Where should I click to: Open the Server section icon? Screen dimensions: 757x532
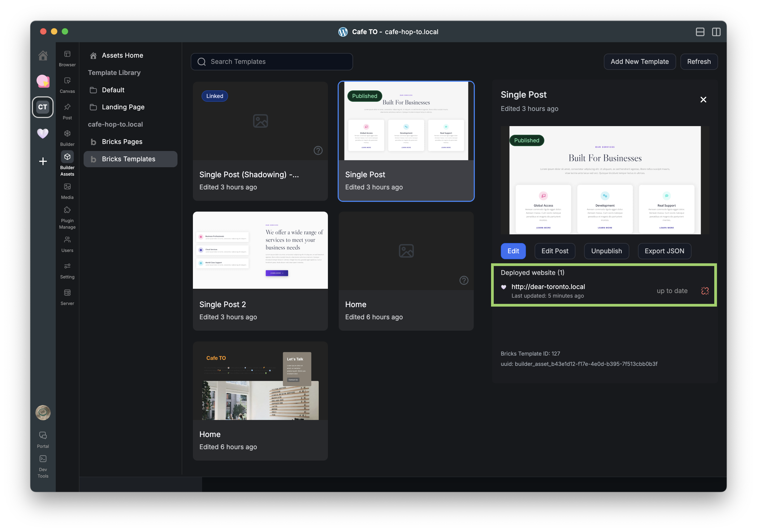(67, 293)
